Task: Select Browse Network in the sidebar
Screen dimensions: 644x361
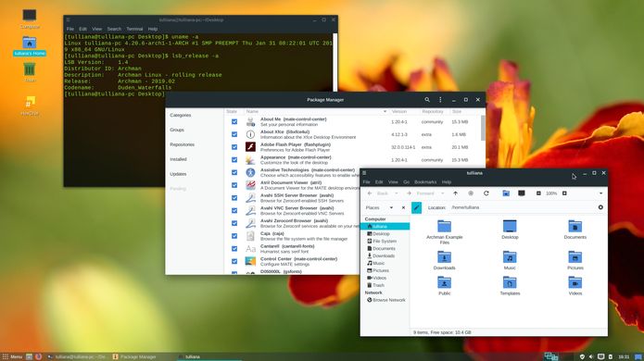Action: 386,300
